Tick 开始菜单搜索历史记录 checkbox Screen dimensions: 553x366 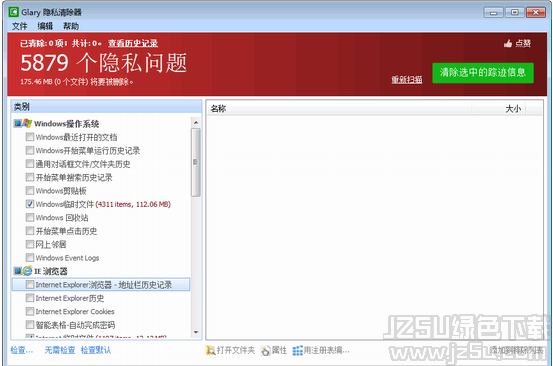pos(30,177)
